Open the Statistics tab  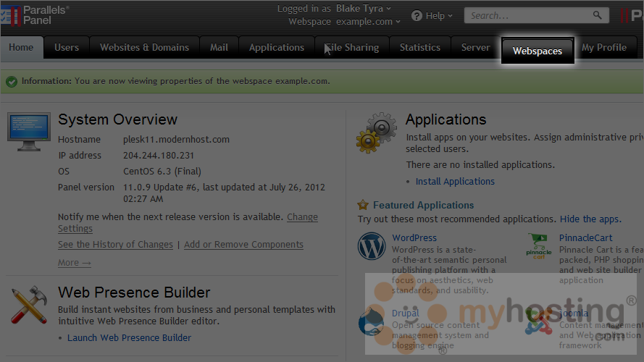tap(419, 48)
